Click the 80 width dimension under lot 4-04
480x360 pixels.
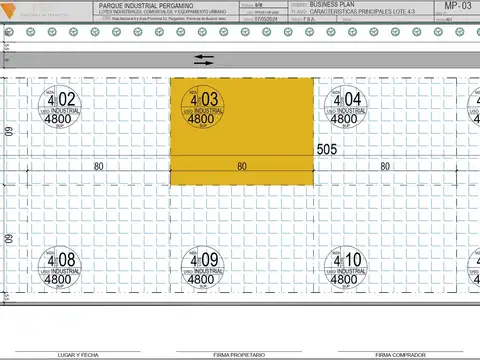(x=385, y=166)
